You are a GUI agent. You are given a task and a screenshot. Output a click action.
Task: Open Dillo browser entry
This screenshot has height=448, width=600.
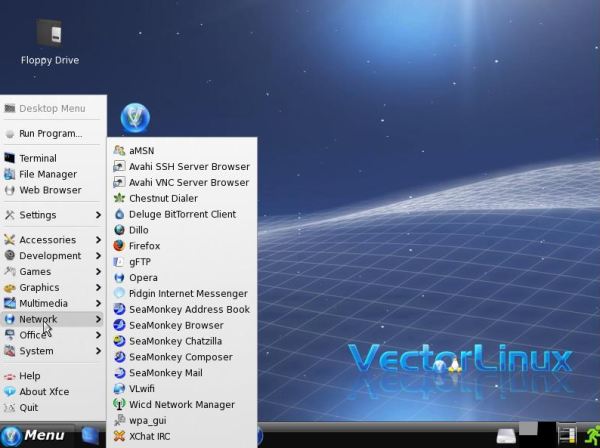tap(182, 230)
